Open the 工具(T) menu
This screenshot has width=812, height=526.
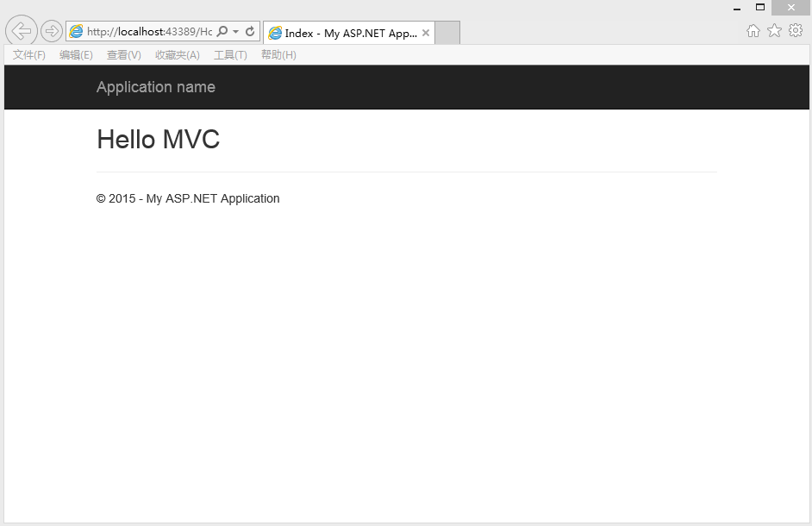click(x=230, y=55)
